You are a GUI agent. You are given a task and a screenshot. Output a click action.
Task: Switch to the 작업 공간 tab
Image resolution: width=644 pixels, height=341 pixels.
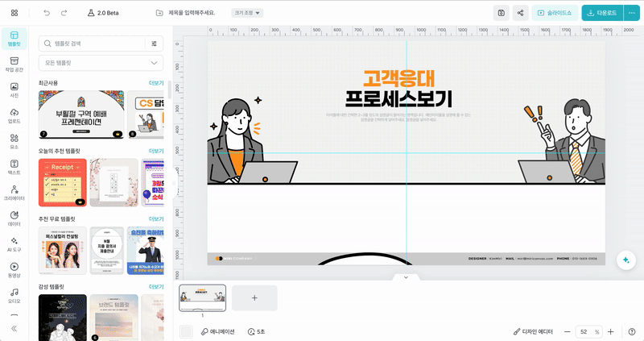pyautogui.click(x=14, y=64)
